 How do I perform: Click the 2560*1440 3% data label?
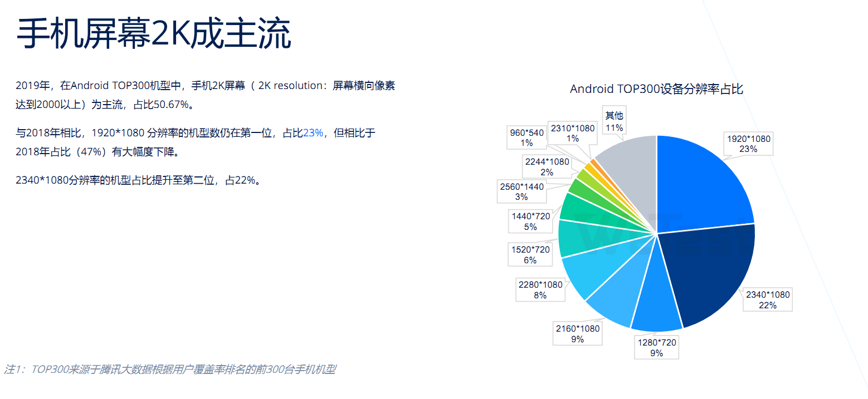pos(521,191)
